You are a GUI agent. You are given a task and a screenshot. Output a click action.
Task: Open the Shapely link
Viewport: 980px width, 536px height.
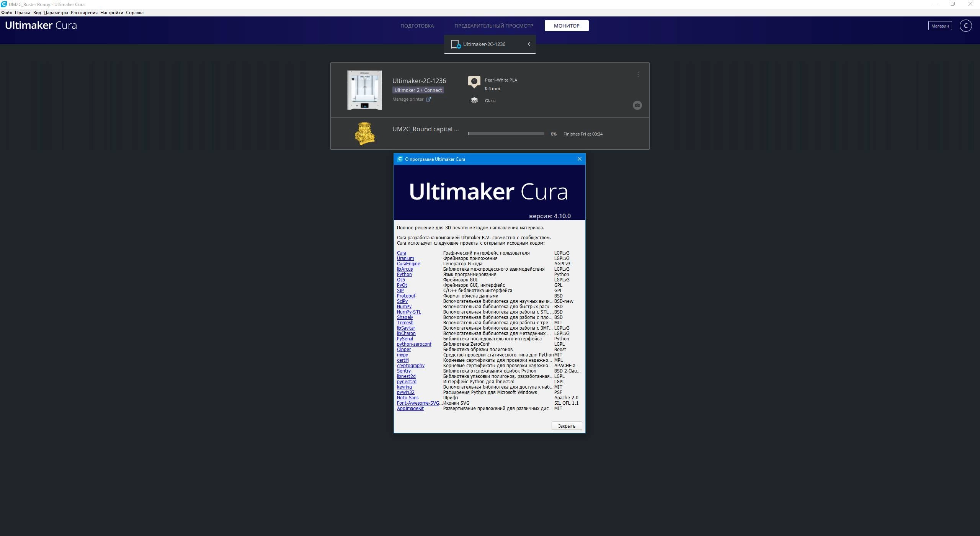coord(405,317)
